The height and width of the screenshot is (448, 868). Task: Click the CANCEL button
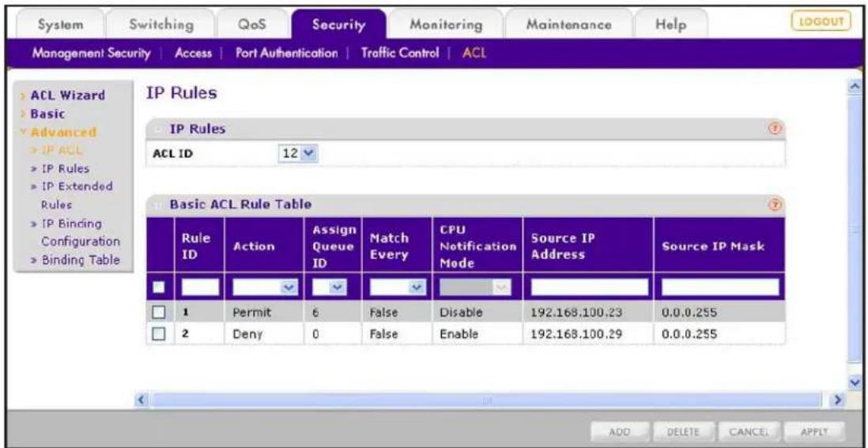coord(750,431)
